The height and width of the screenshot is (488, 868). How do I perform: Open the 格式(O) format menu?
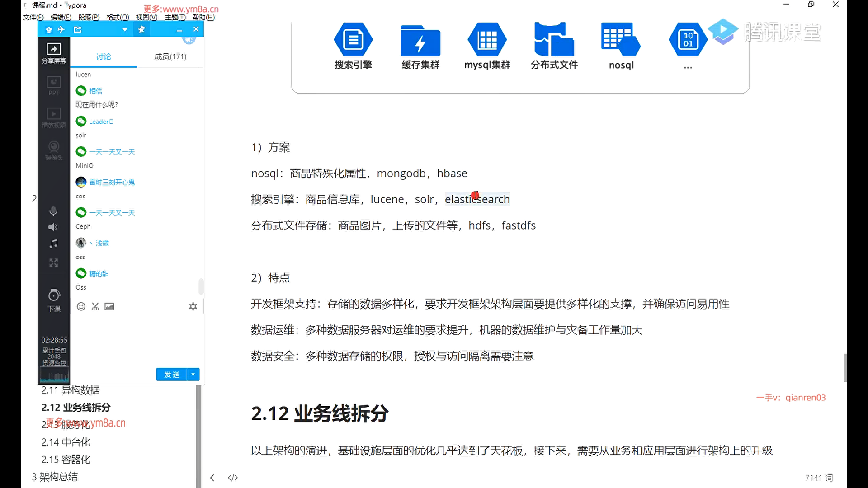(x=118, y=17)
